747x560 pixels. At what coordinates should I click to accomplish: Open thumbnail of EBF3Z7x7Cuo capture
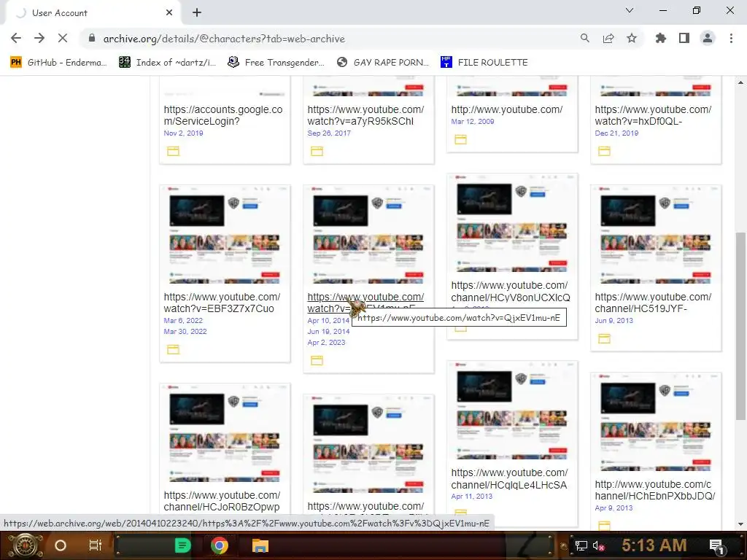225,235
